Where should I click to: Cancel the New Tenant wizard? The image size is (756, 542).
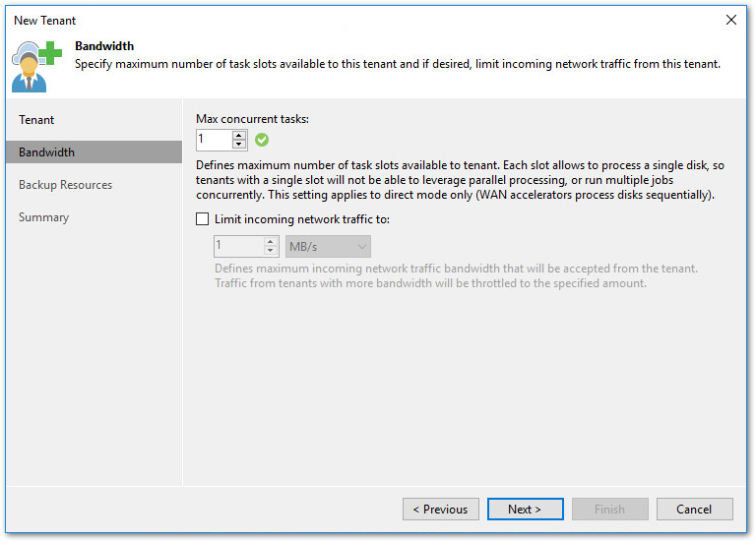[694, 509]
